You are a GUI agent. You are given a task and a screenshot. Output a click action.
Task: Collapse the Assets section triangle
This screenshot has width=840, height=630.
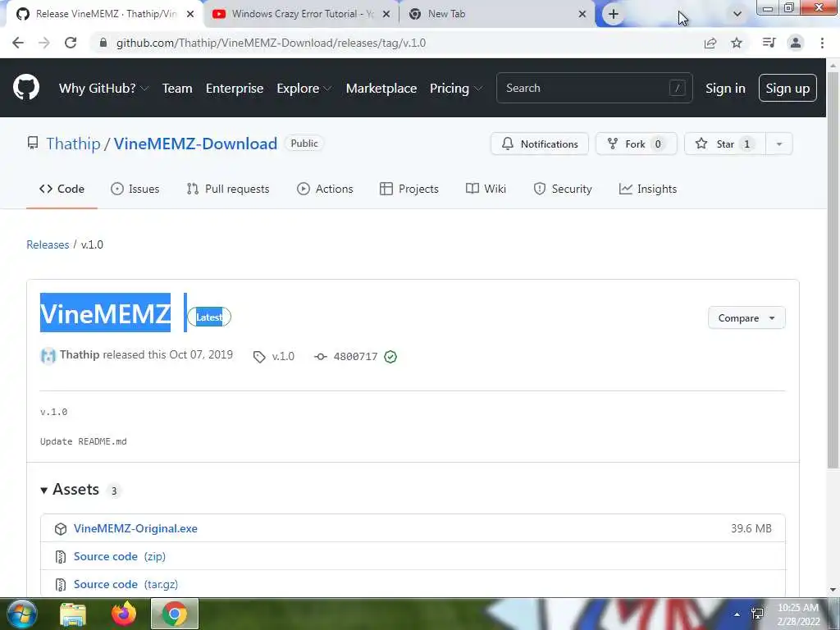point(44,491)
